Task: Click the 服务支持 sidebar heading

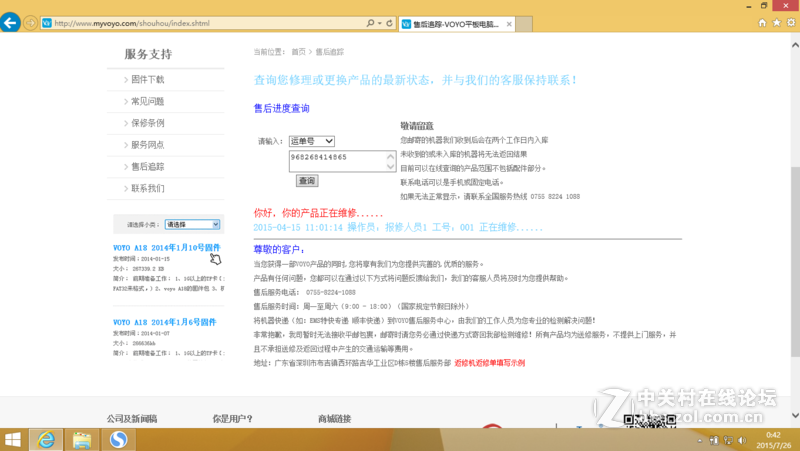Action: (148, 54)
